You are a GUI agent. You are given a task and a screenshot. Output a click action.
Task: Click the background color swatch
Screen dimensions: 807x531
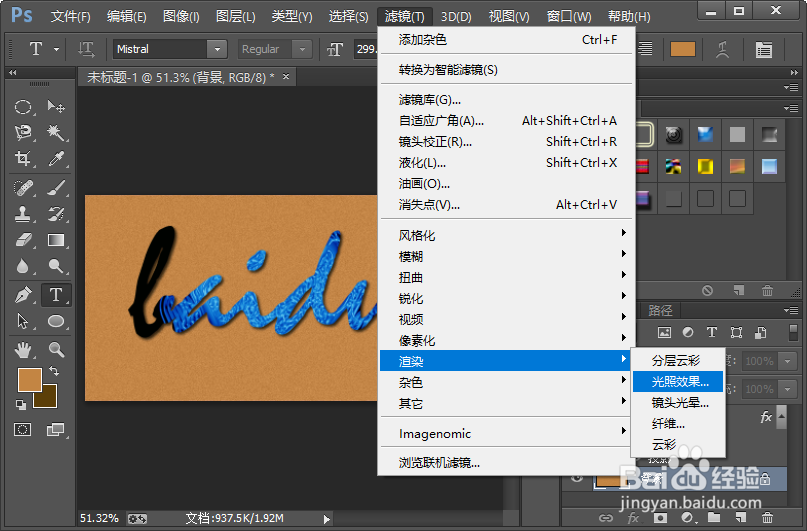coord(49,399)
